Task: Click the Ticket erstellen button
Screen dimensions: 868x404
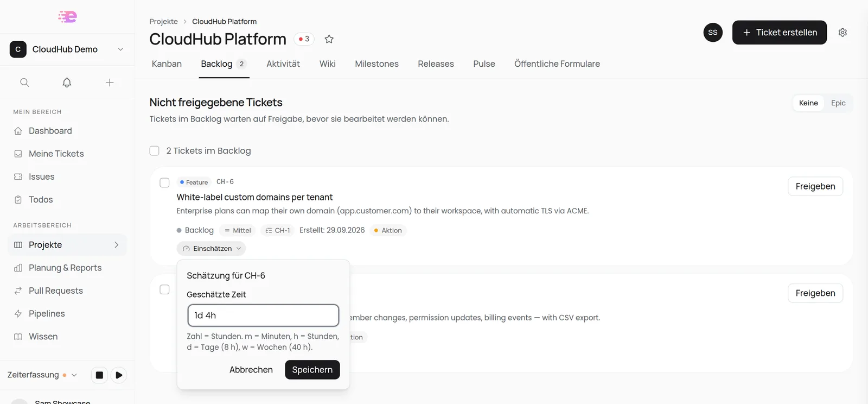Action: point(780,33)
